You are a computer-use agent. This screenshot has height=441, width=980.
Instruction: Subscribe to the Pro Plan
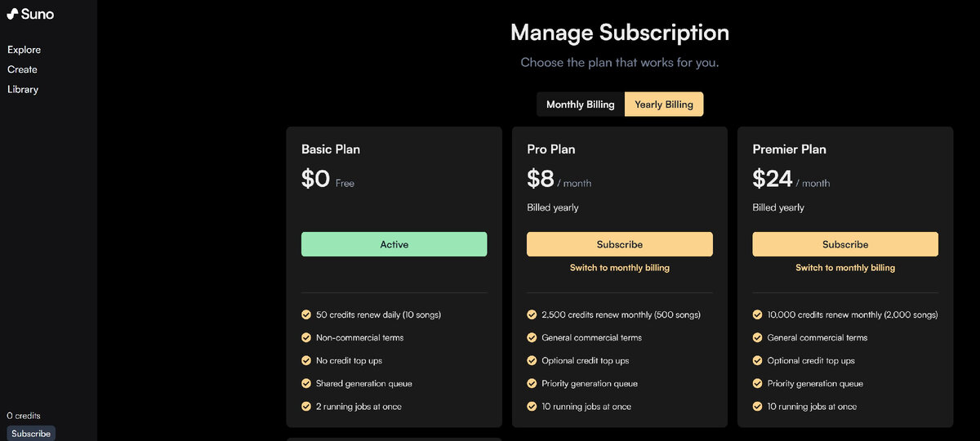point(620,244)
